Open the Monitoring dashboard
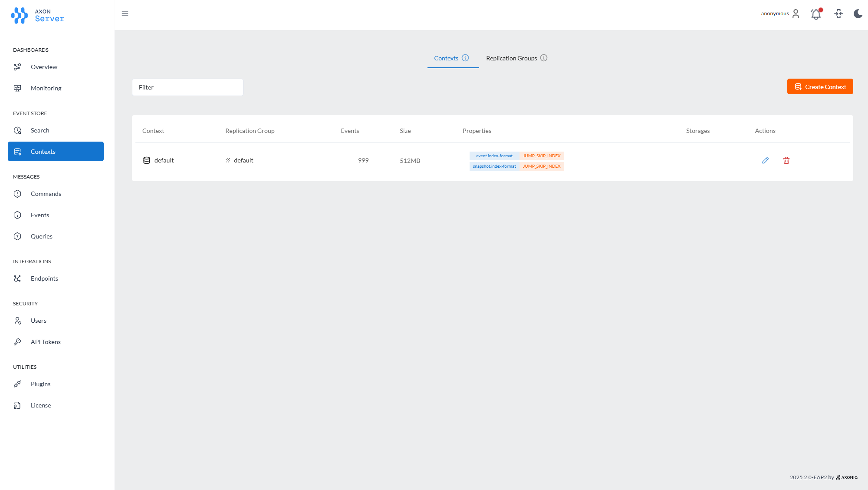Viewport: 868px width, 490px height. click(46, 88)
